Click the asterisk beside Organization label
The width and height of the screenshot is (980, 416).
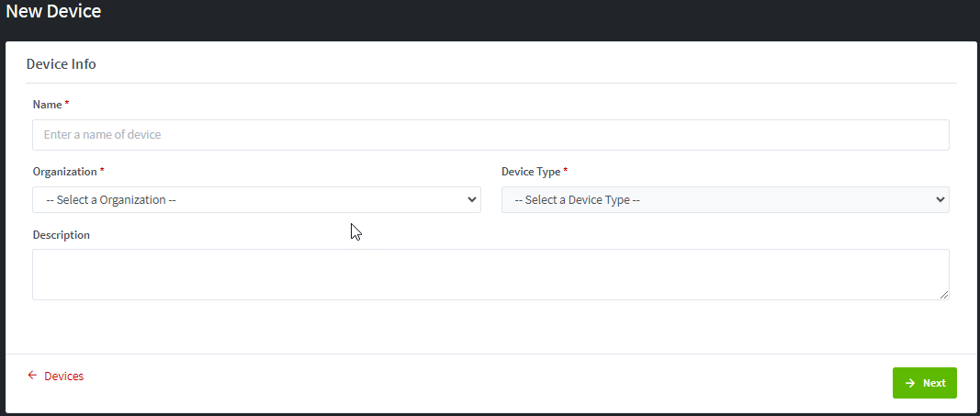[102, 172]
